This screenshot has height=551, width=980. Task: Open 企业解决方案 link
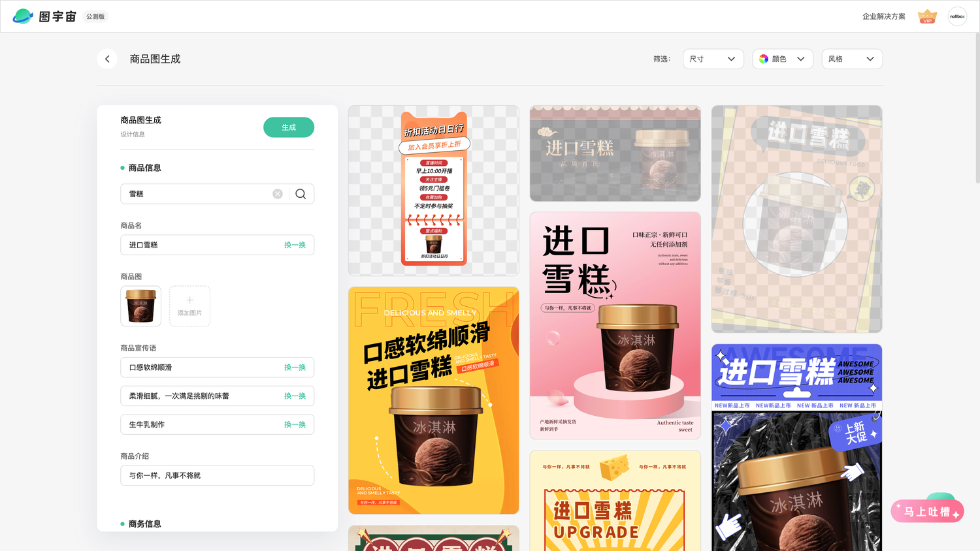click(x=884, y=16)
